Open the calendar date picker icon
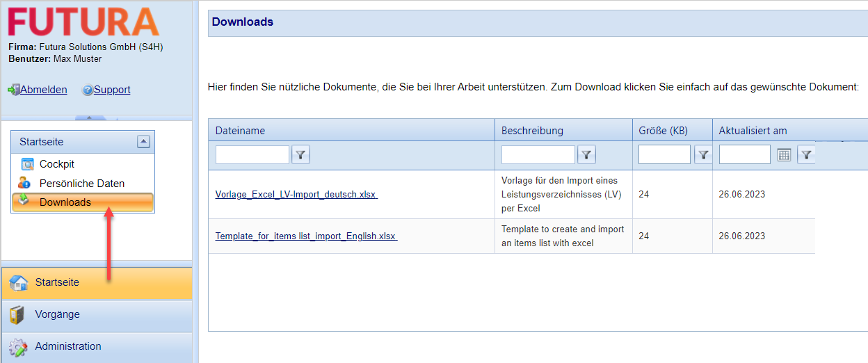868x363 pixels. point(784,155)
